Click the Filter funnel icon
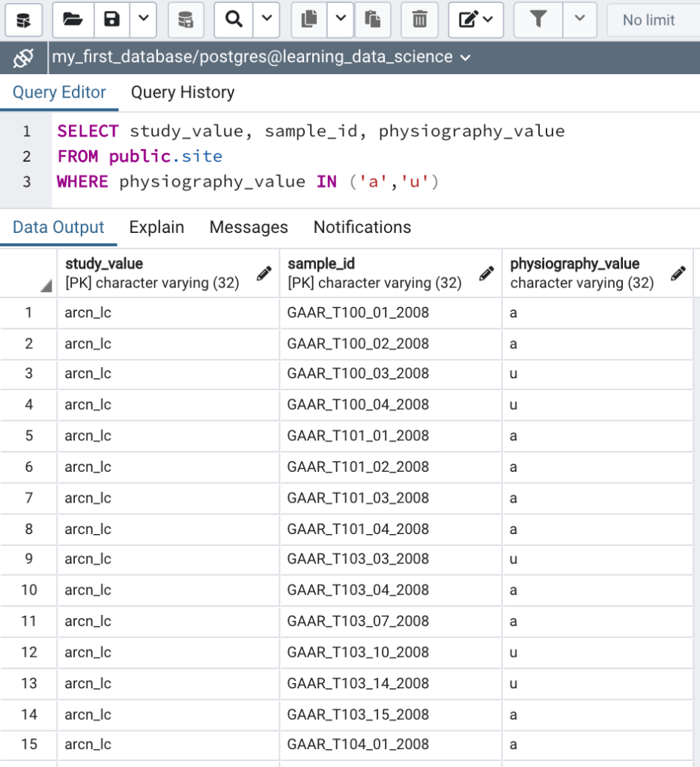 click(538, 19)
